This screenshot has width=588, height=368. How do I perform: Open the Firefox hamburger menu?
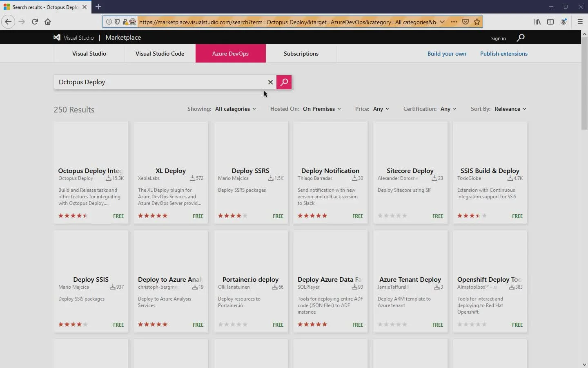[580, 22]
